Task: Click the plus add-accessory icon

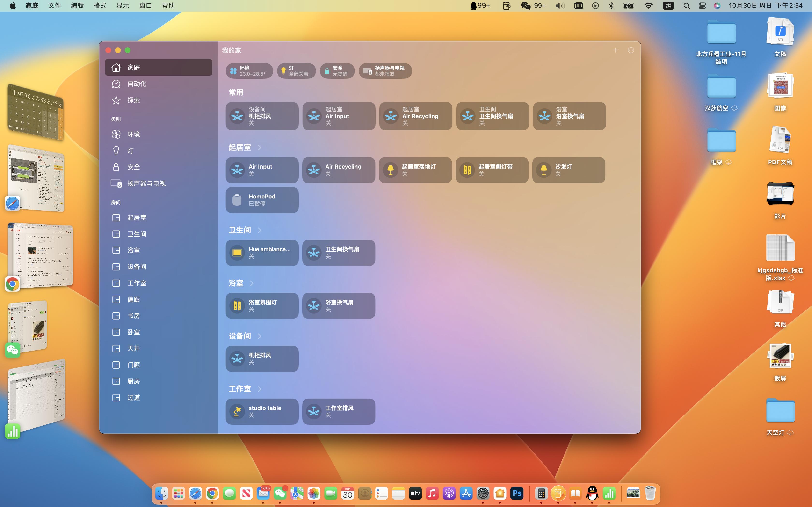Action: click(x=615, y=50)
